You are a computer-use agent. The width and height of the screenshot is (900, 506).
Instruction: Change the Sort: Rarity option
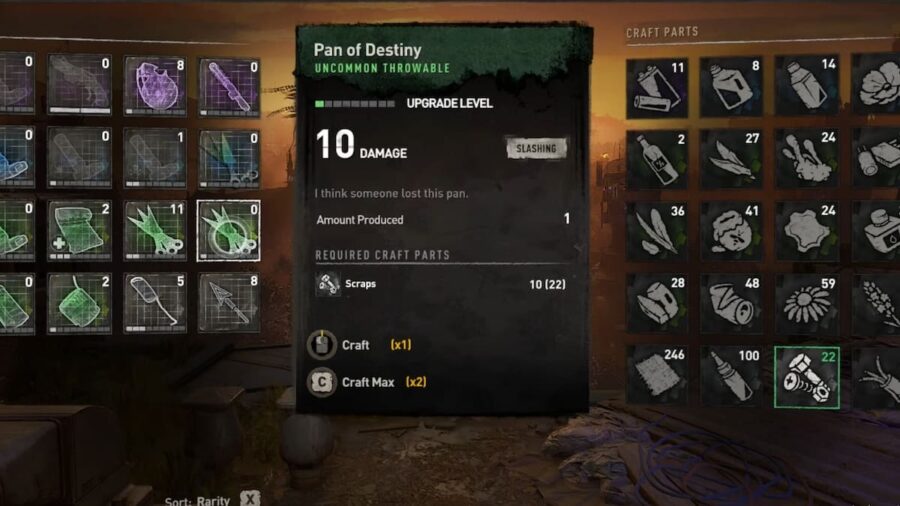tap(212, 500)
